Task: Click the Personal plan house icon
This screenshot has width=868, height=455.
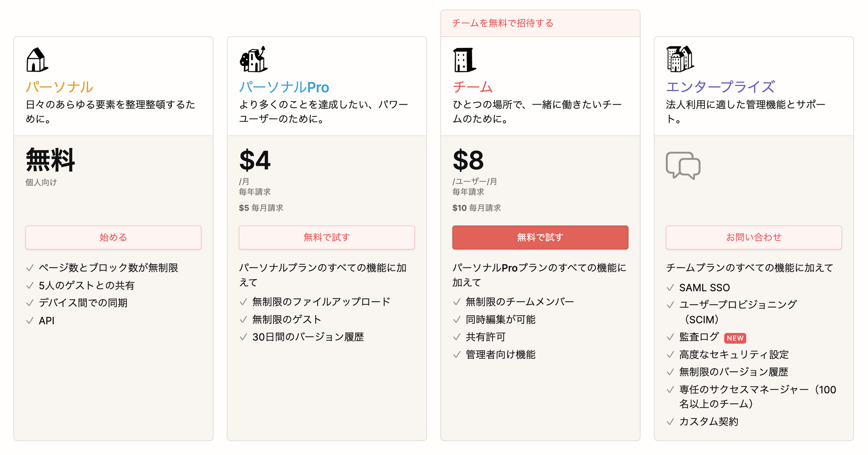Action: 37,59
